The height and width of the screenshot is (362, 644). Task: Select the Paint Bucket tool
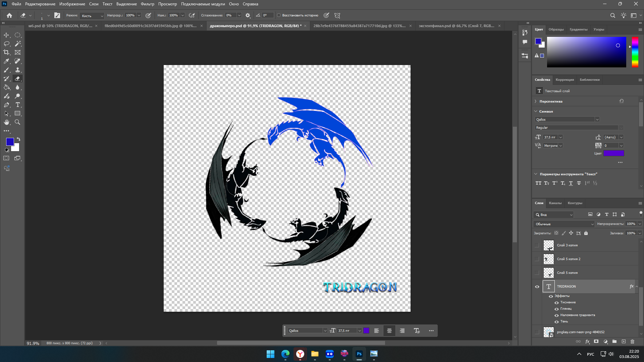pyautogui.click(x=6, y=87)
